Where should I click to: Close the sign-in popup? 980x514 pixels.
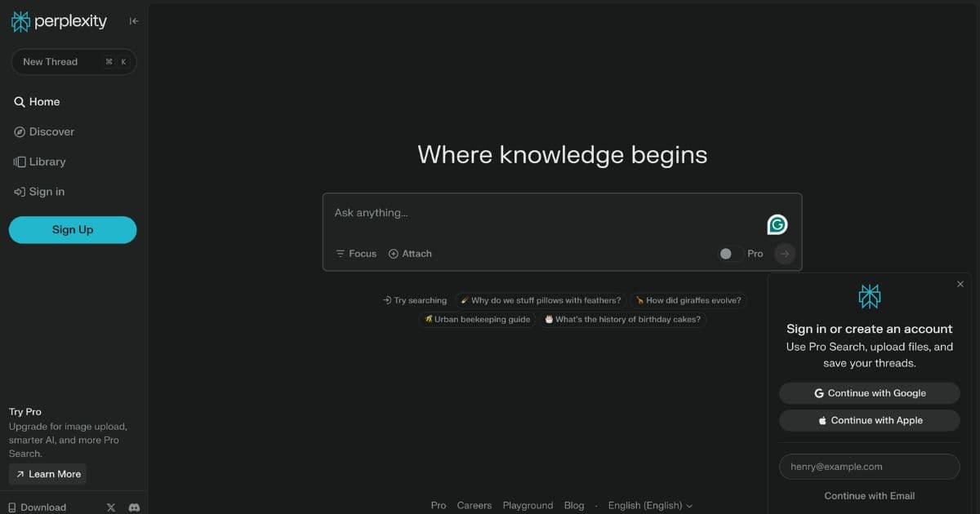pos(960,284)
